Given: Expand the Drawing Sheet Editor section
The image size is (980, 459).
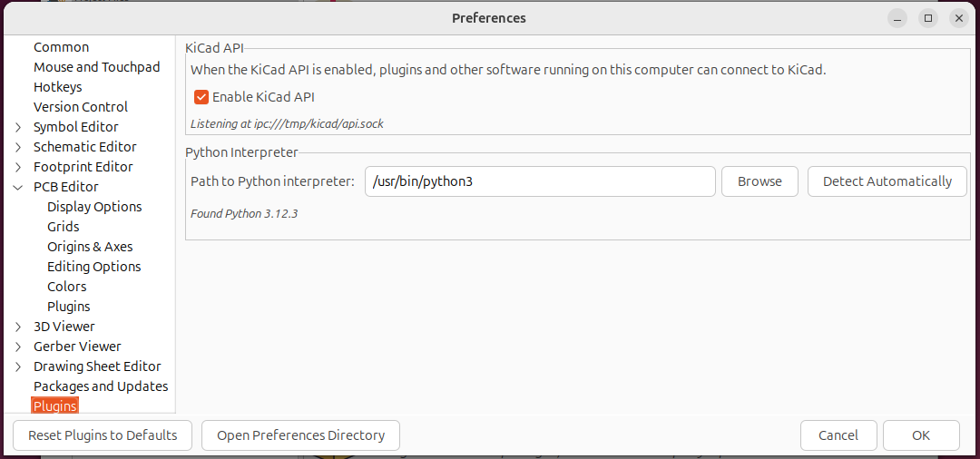Looking at the screenshot, I should pyautogui.click(x=18, y=366).
